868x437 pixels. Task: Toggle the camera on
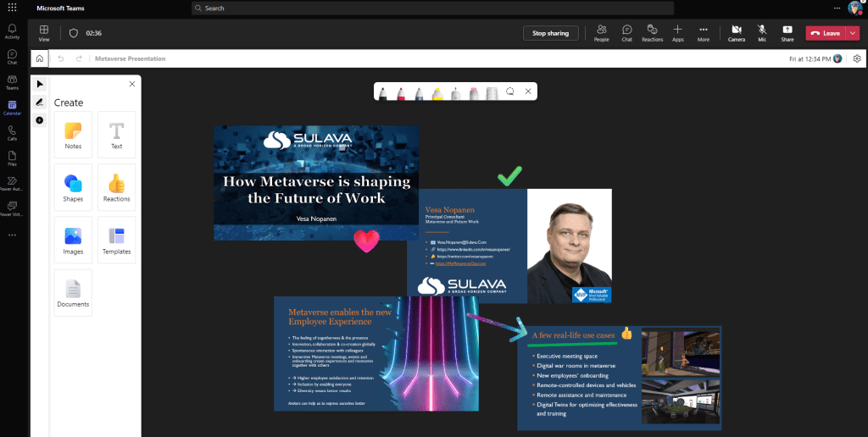pyautogui.click(x=736, y=33)
